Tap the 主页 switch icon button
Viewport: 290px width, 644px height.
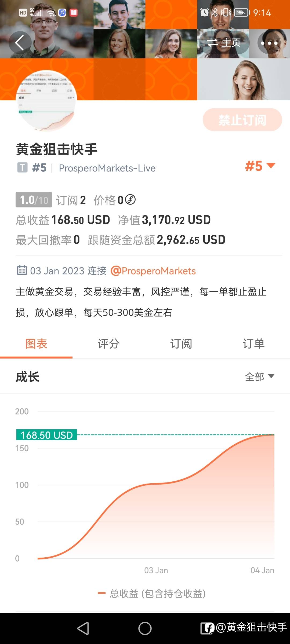(x=224, y=43)
